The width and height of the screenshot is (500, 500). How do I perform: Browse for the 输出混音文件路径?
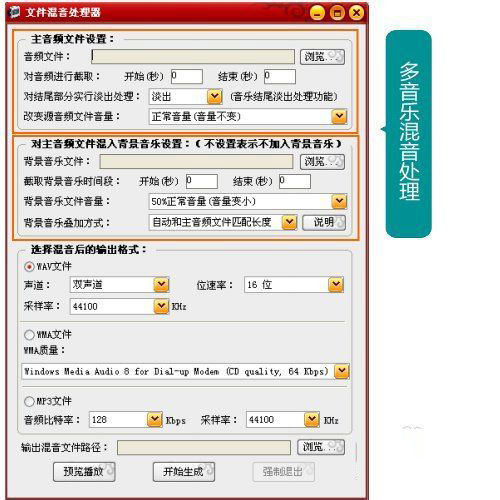pos(321,447)
